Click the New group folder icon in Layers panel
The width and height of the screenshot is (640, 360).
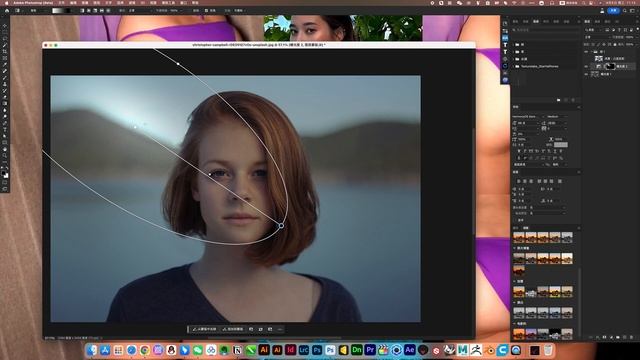[x=618, y=337]
